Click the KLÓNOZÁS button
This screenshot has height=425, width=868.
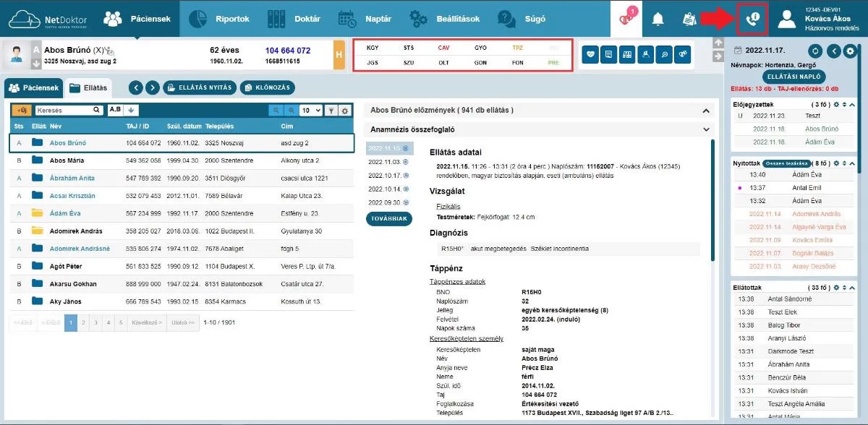tap(268, 87)
